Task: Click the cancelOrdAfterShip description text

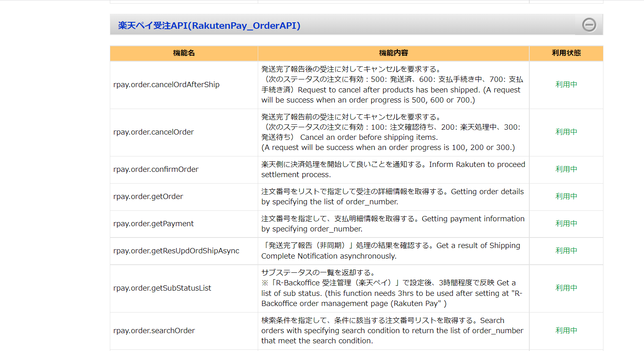Action: [x=393, y=85]
